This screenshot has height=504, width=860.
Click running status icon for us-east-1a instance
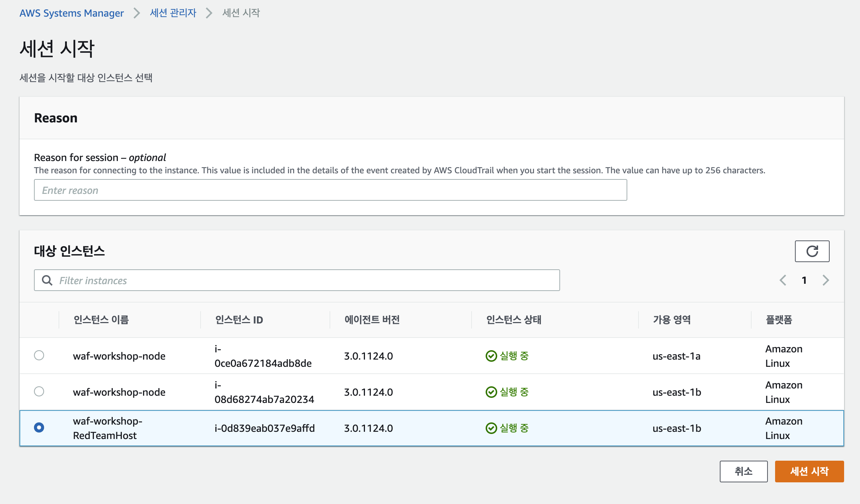pyautogui.click(x=491, y=356)
